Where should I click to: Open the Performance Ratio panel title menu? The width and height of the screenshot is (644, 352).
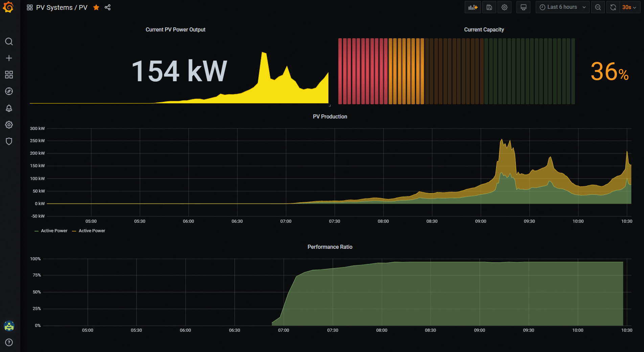(330, 247)
